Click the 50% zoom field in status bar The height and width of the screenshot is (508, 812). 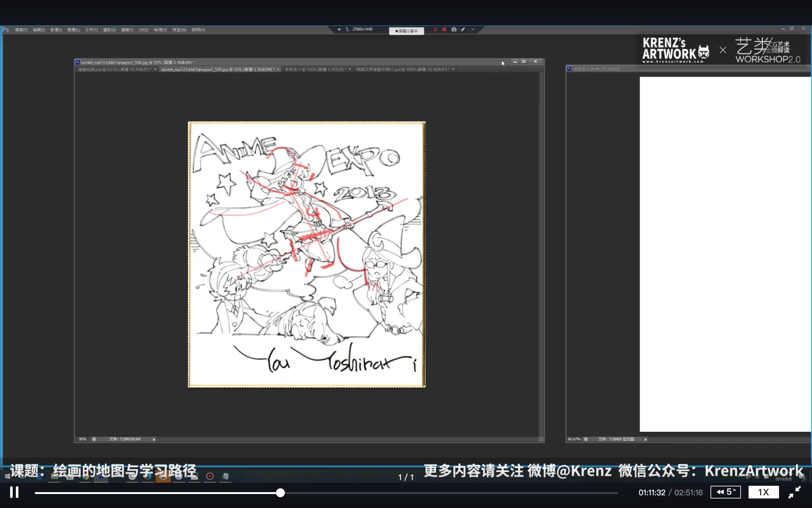pyautogui.click(x=82, y=439)
